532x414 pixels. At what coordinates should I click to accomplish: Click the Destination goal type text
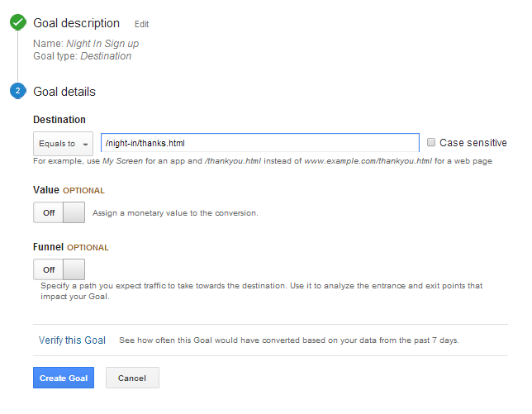coord(106,56)
